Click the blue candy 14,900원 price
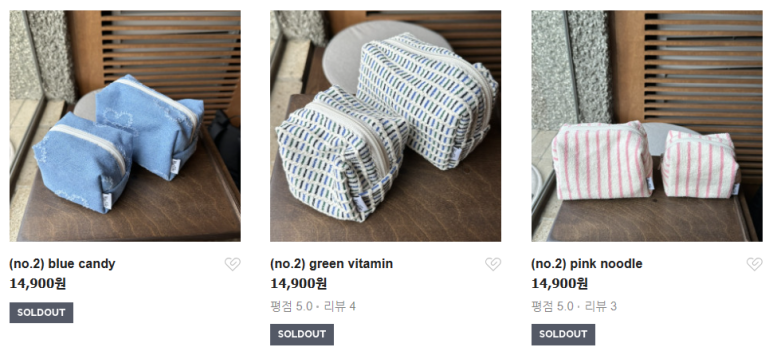773x363 pixels. 37,284
